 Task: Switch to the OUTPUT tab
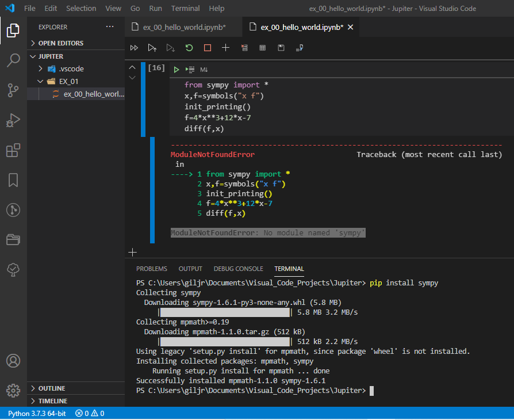190,269
